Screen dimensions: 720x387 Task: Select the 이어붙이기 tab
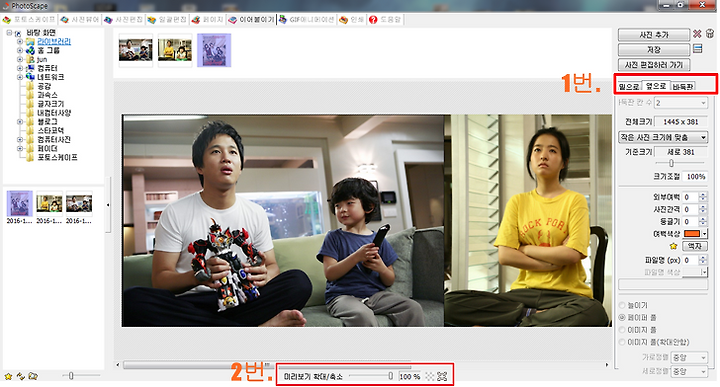click(x=251, y=20)
